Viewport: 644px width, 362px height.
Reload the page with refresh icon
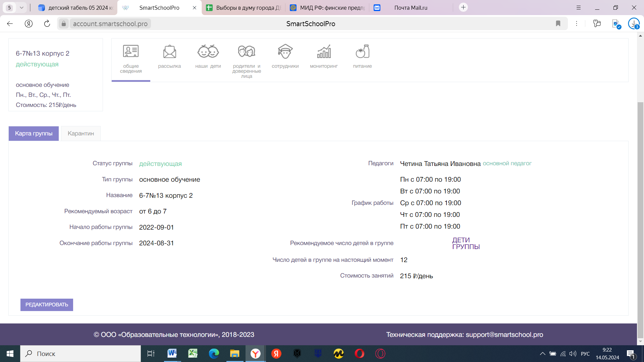pos(47,23)
